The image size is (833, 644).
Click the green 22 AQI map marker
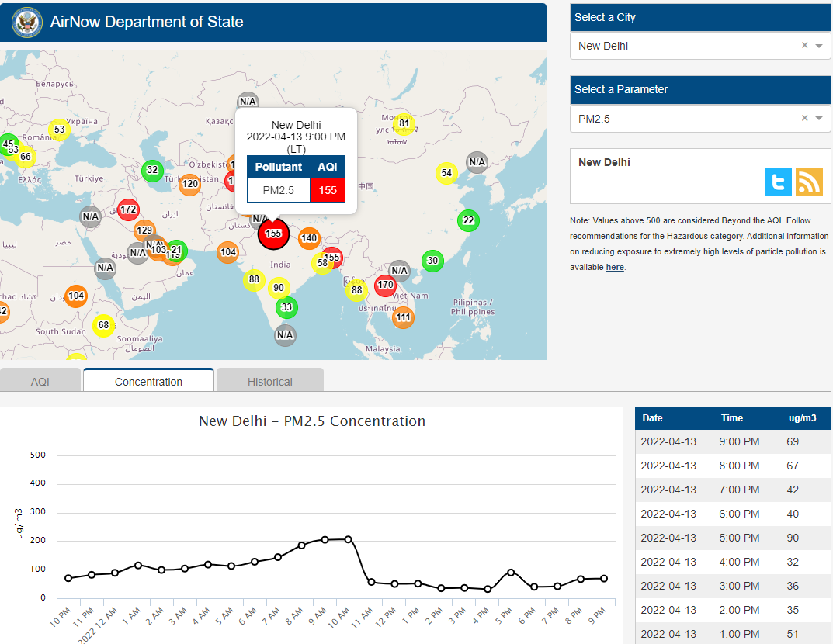coord(467,220)
